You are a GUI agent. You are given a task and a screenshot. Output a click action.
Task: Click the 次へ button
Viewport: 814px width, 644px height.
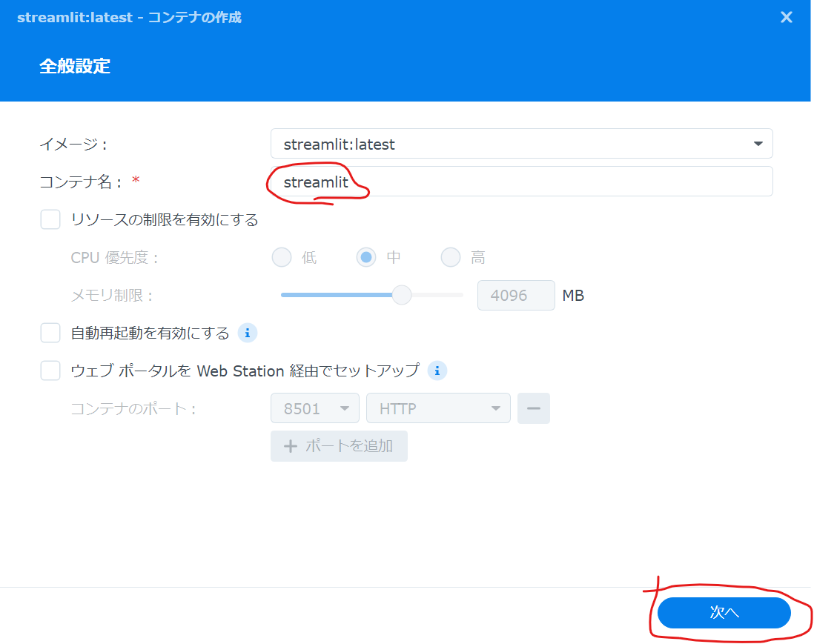(x=723, y=613)
